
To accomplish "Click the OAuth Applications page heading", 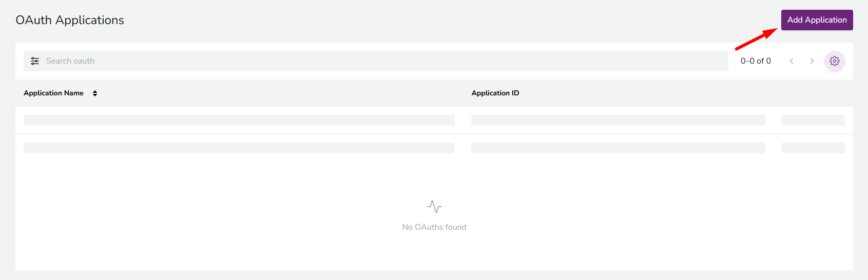I will click(70, 20).
